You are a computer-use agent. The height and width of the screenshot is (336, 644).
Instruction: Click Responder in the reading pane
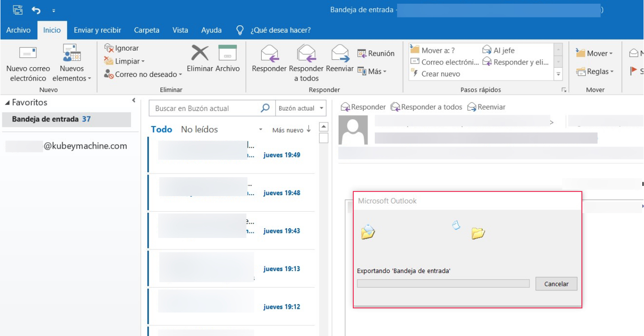click(363, 107)
